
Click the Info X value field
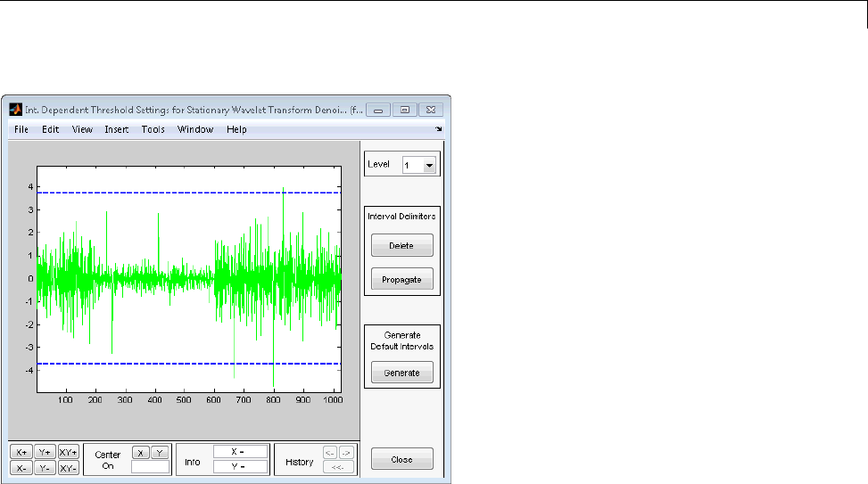[x=241, y=452]
